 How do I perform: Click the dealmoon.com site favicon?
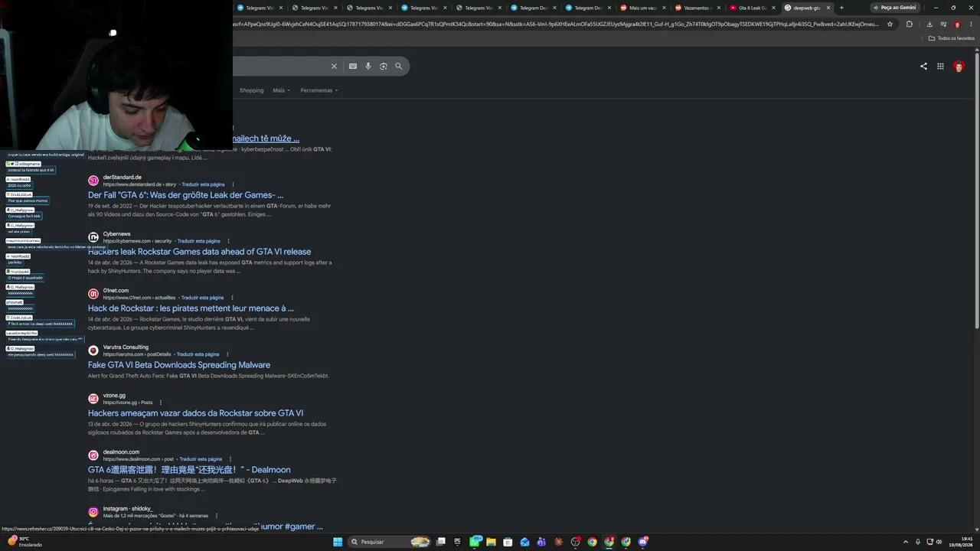93,455
